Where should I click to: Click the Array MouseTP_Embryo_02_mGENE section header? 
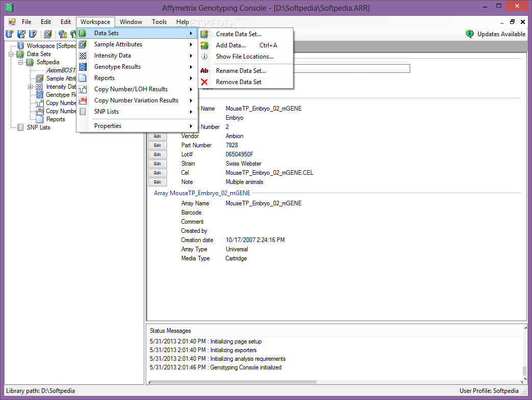[202, 193]
